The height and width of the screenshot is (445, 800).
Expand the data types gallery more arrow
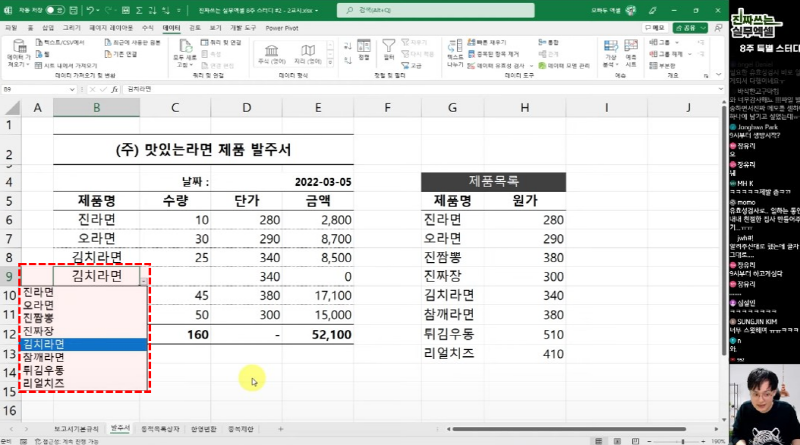(x=330, y=63)
